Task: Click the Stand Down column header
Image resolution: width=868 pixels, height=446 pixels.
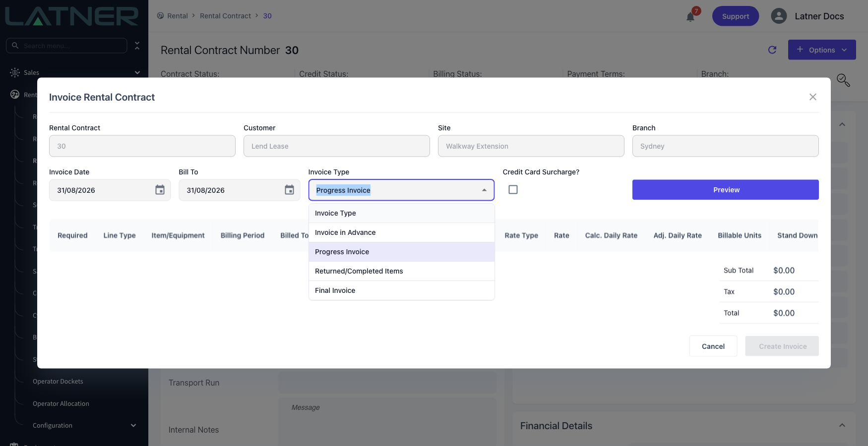Action: click(x=797, y=235)
